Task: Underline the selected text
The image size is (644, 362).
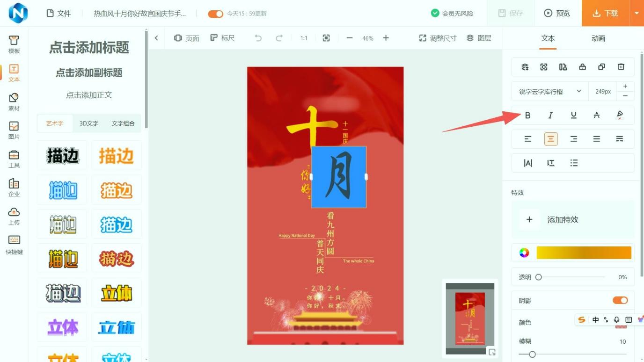Action: [573, 115]
